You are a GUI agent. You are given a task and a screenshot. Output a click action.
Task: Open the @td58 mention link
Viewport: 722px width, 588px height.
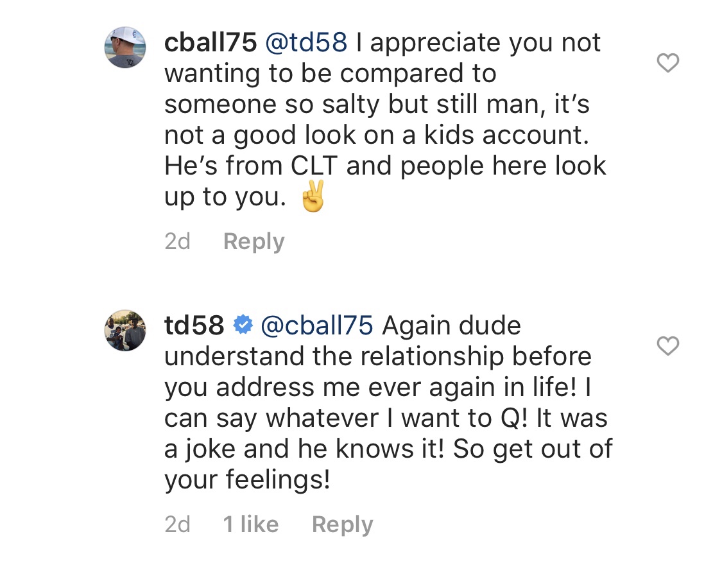click(x=306, y=43)
